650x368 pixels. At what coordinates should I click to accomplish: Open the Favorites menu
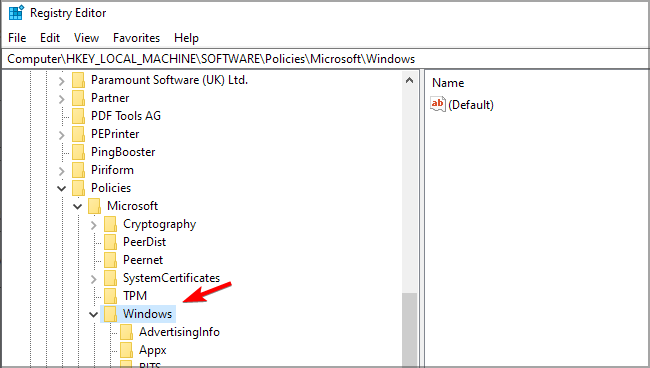point(136,38)
